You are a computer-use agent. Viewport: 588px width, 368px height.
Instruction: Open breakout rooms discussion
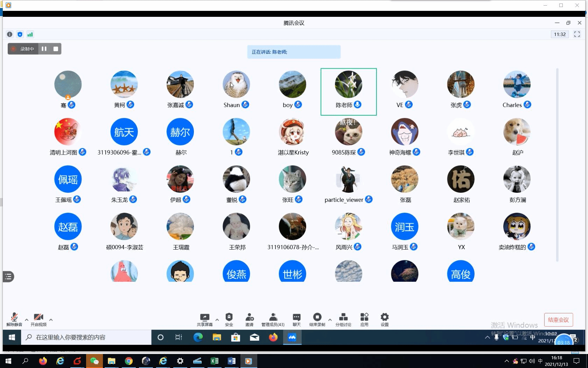coord(343,319)
